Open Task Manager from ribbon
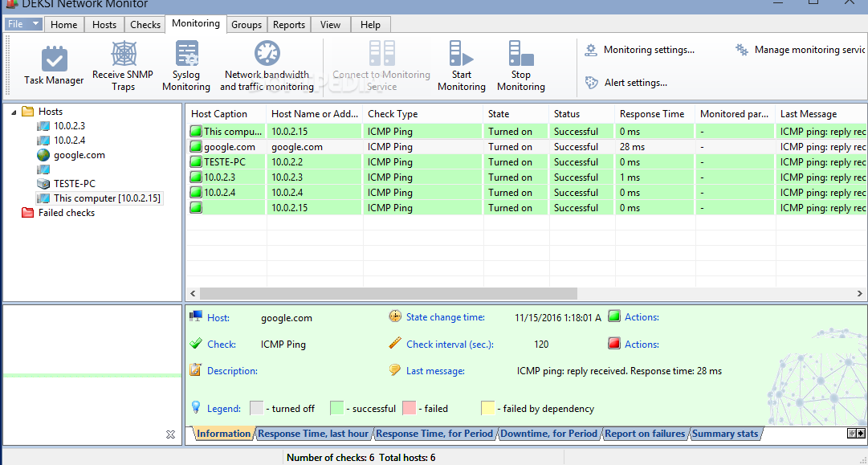The height and width of the screenshot is (465, 868). point(54,65)
